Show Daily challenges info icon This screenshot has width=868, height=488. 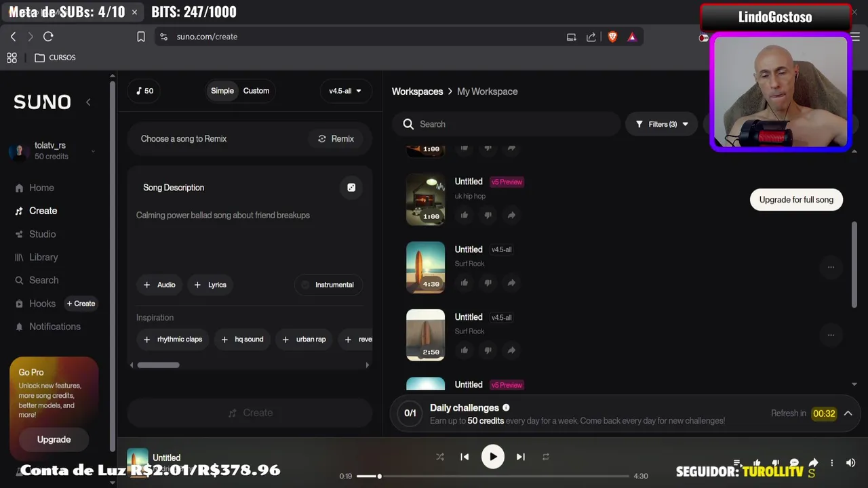(x=506, y=407)
